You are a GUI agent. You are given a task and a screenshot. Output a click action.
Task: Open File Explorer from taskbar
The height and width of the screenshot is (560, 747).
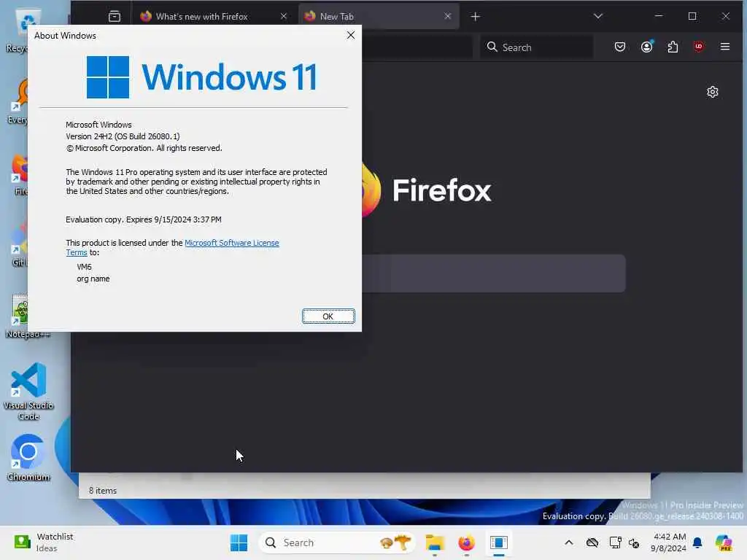pos(435,542)
